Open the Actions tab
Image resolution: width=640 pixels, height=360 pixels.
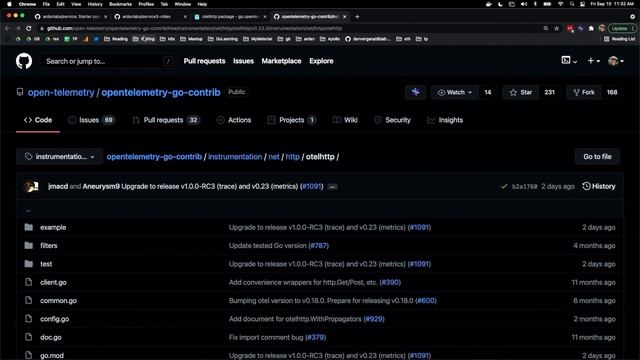click(234, 120)
